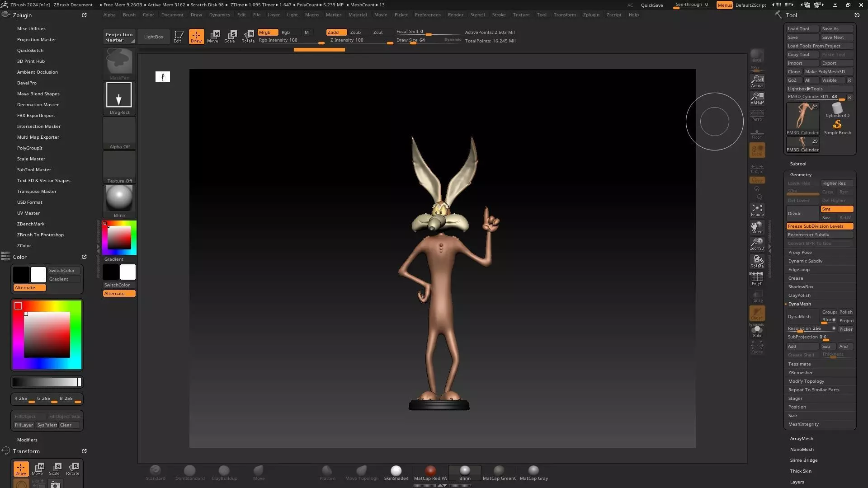The height and width of the screenshot is (488, 868).
Task: Click the AAHalf zoom icon
Action: click(x=757, y=99)
